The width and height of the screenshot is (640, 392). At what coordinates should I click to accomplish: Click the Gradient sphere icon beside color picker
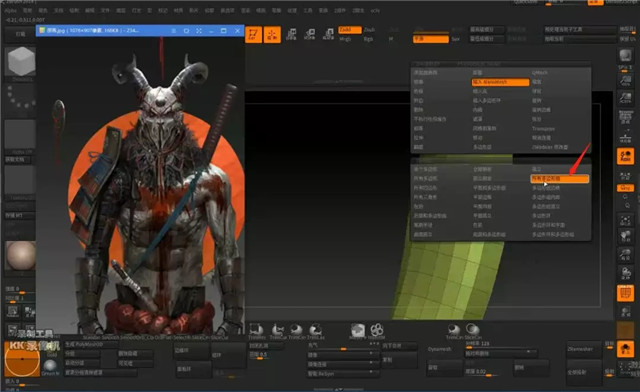click(x=50, y=366)
